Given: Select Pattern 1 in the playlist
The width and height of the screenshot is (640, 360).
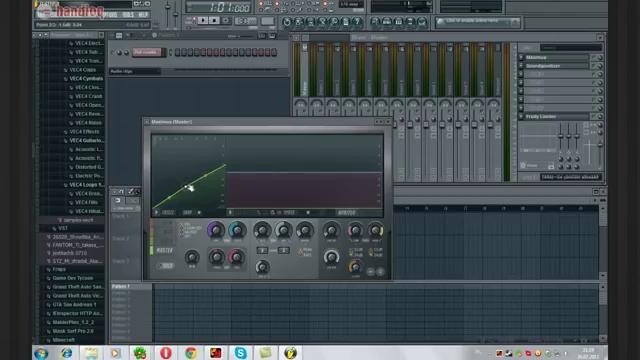Looking at the screenshot, I should [131, 287].
